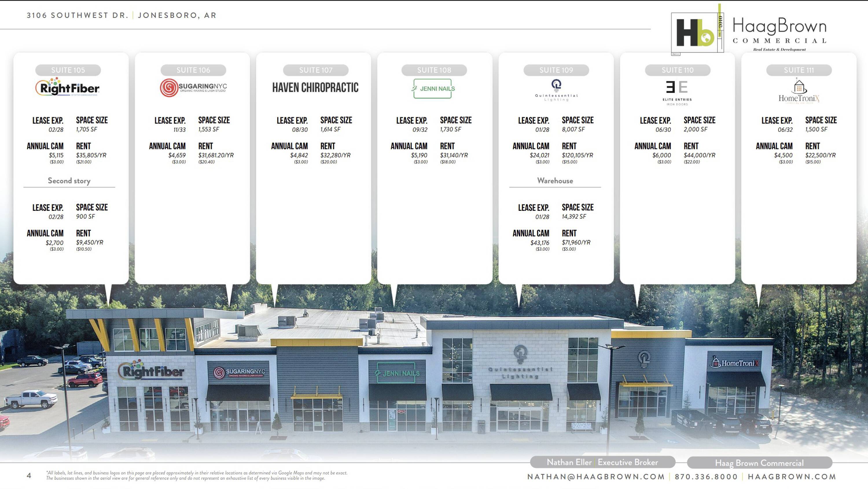Click the Second story section heading
This screenshot has width=868, height=489.
coord(69,181)
